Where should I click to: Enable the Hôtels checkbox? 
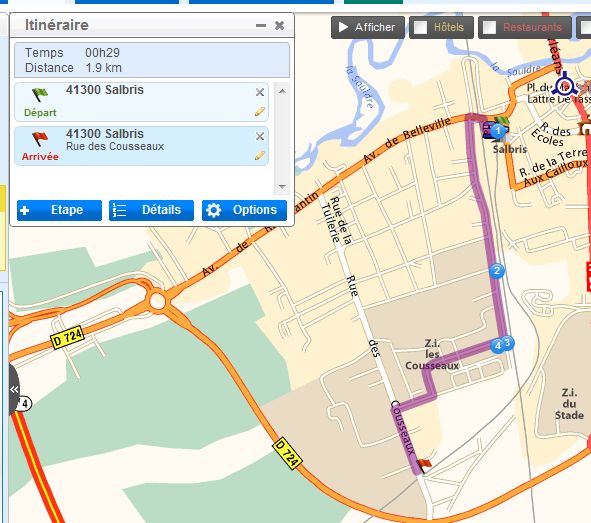(420, 27)
